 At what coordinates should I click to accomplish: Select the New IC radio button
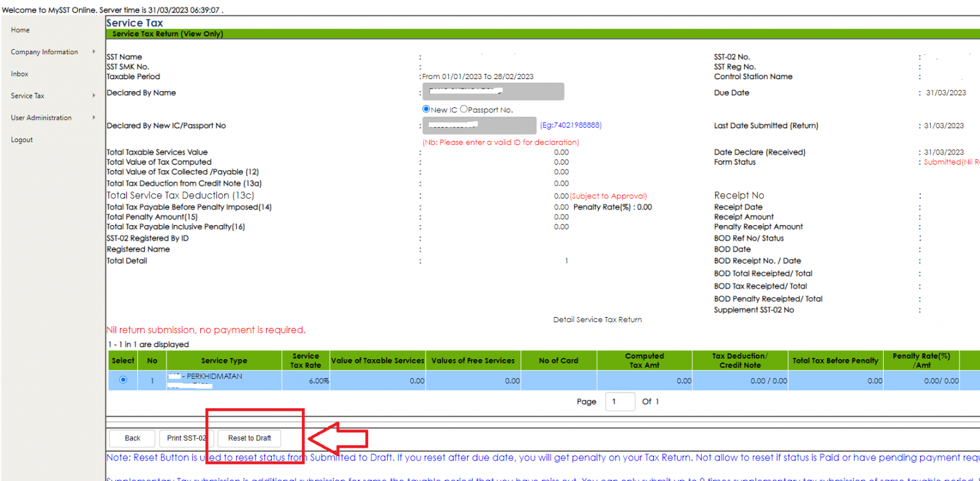[426, 109]
